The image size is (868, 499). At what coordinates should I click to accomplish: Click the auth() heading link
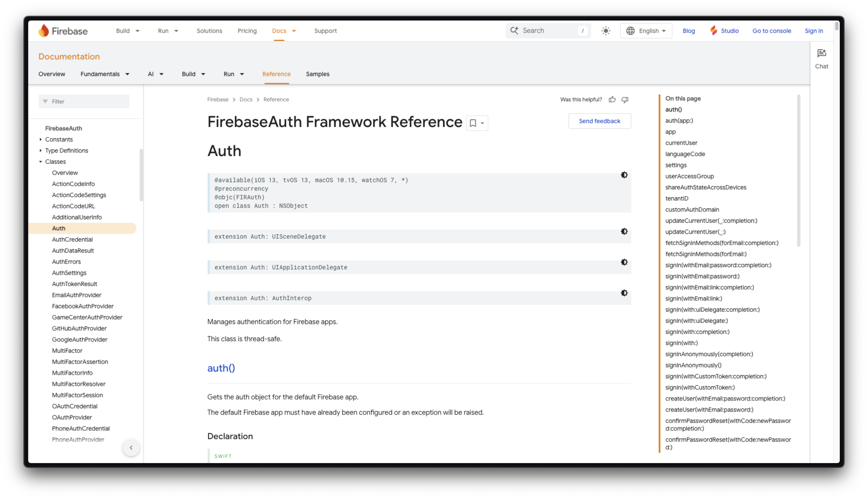click(221, 368)
